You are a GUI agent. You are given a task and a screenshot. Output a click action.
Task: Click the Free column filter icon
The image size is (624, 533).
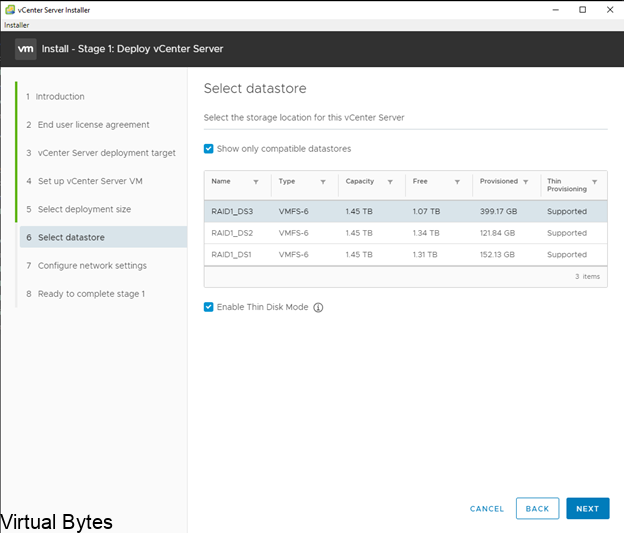point(457,182)
